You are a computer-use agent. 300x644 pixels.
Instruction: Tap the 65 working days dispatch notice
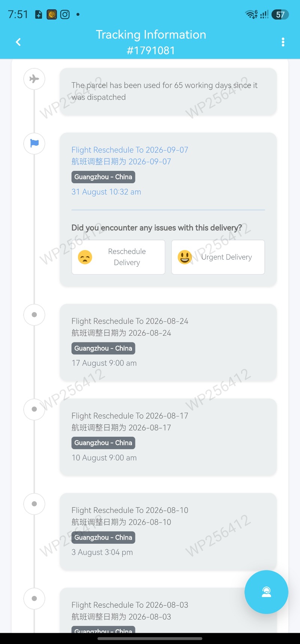168,91
